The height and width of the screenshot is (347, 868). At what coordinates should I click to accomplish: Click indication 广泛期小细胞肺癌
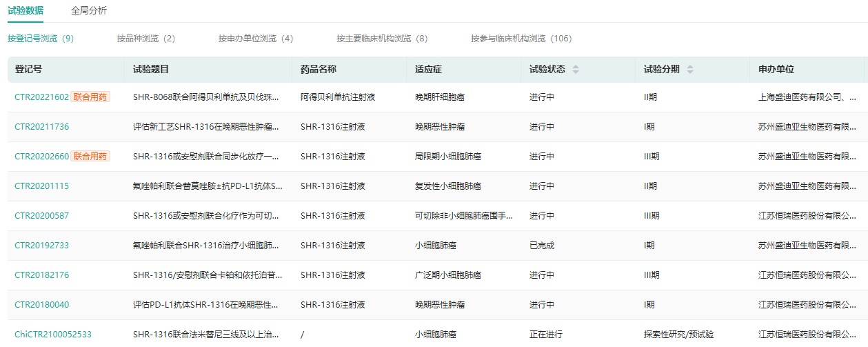tap(448, 275)
